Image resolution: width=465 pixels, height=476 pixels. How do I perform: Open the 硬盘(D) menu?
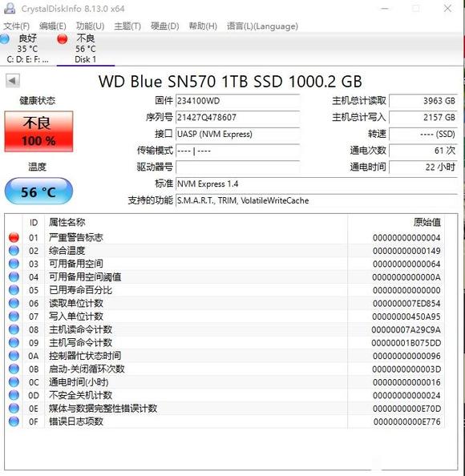click(x=165, y=26)
